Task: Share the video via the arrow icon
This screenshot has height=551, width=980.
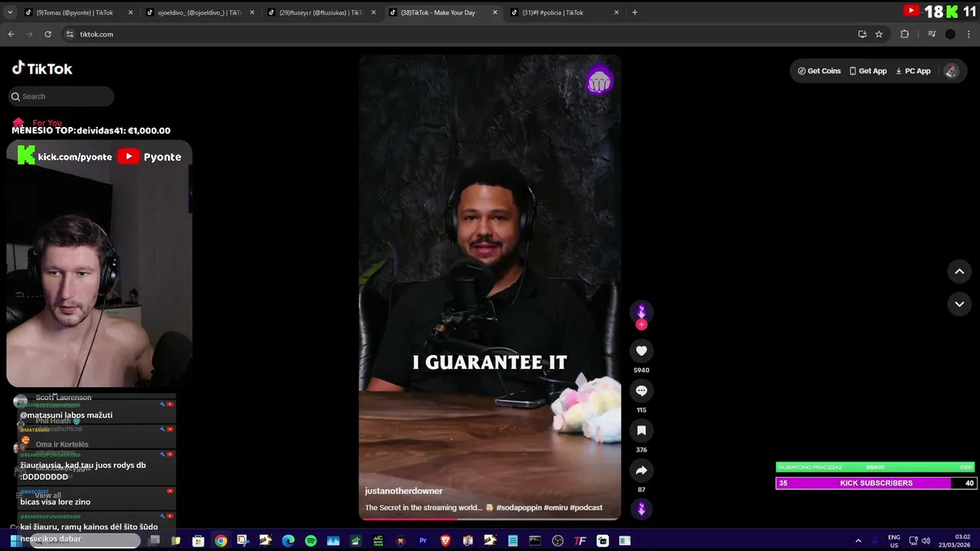Action: point(642,471)
